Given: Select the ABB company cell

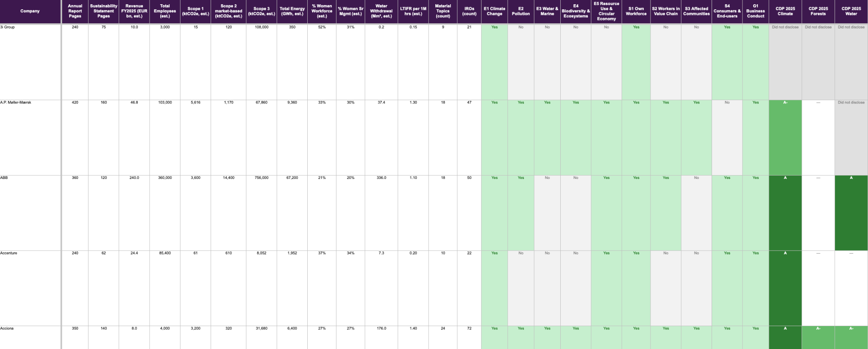Looking at the screenshot, I should point(30,213).
